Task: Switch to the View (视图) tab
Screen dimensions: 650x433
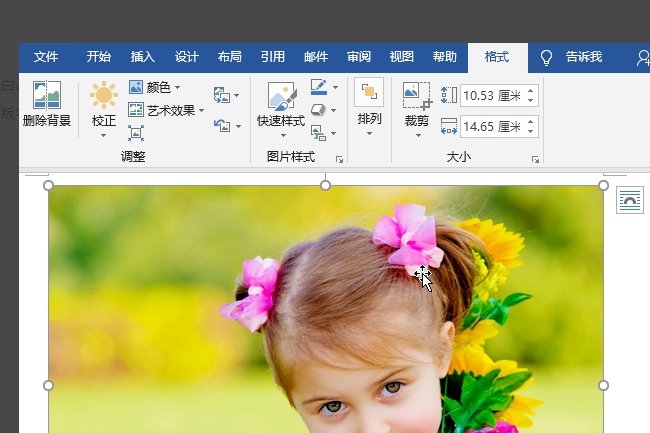Action: click(401, 57)
